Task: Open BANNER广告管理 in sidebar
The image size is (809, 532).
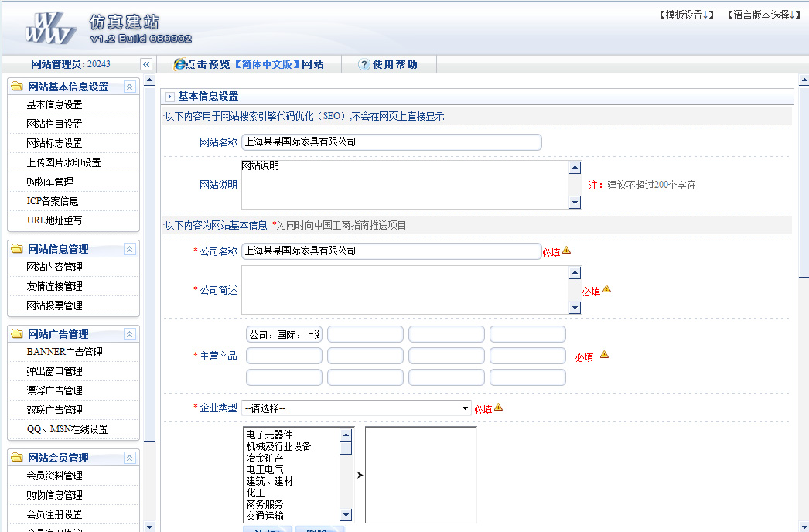Action: pyautogui.click(x=64, y=352)
